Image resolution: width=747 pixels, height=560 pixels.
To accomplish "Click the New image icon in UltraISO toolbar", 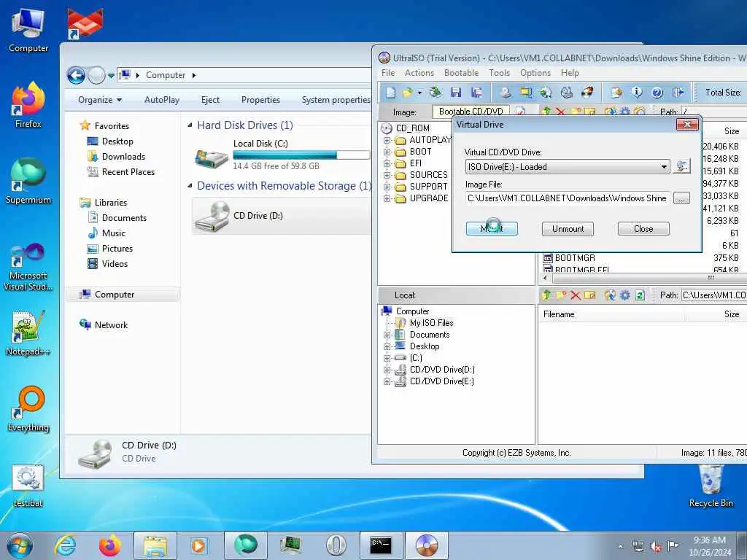I will click(390, 93).
